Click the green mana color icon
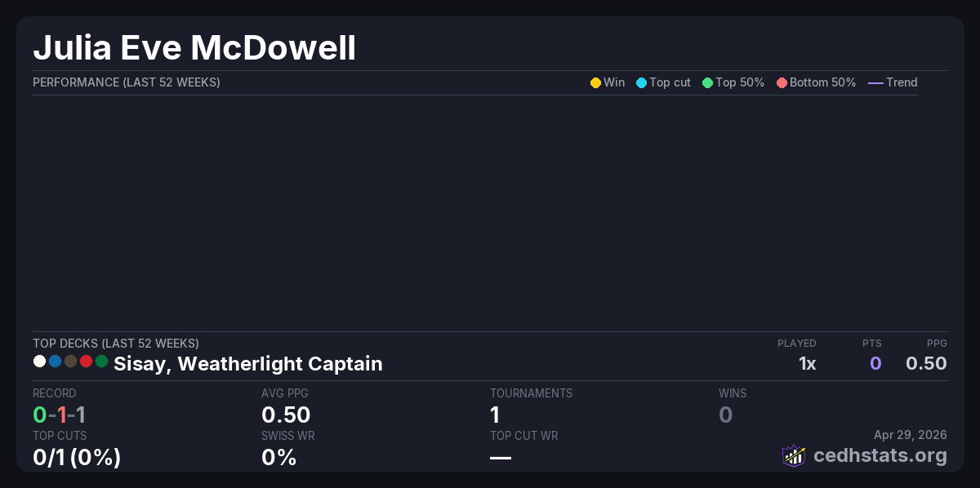Viewport: 980px width, 488px height. [x=101, y=361]
